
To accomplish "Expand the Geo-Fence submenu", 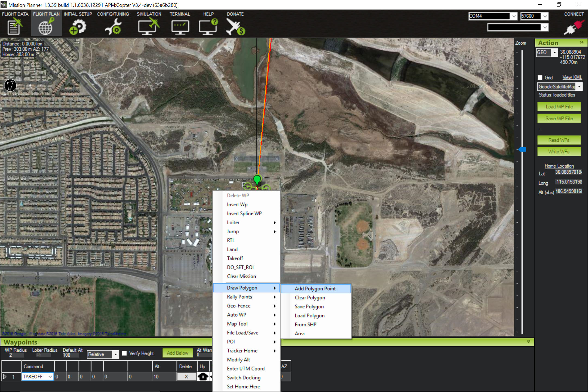I will click(x=246, y=306).
